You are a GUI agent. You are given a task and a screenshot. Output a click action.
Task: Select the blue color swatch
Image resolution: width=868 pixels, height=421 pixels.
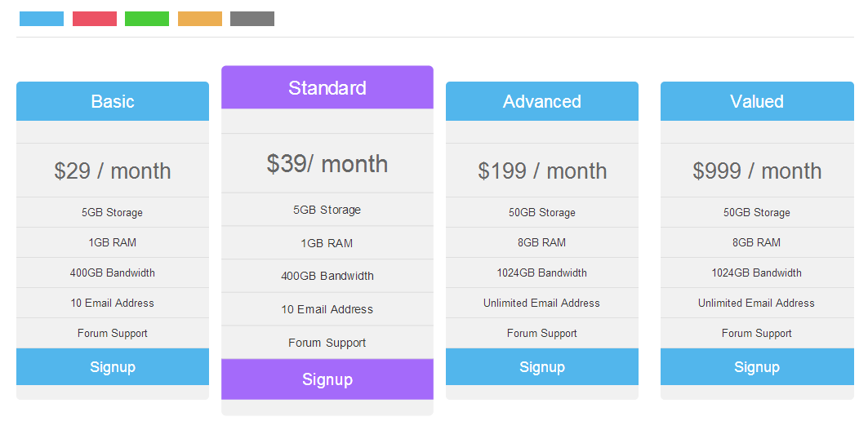[42, 19]
